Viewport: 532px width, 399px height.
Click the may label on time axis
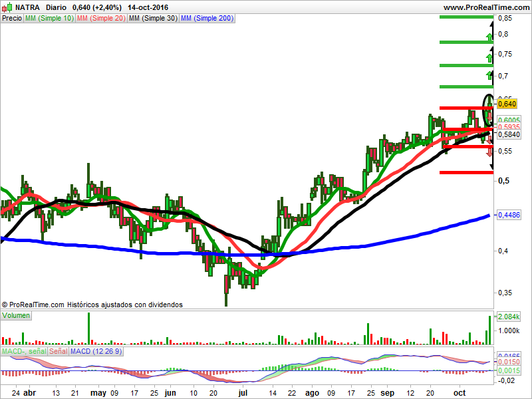click(x=98, y=393)
